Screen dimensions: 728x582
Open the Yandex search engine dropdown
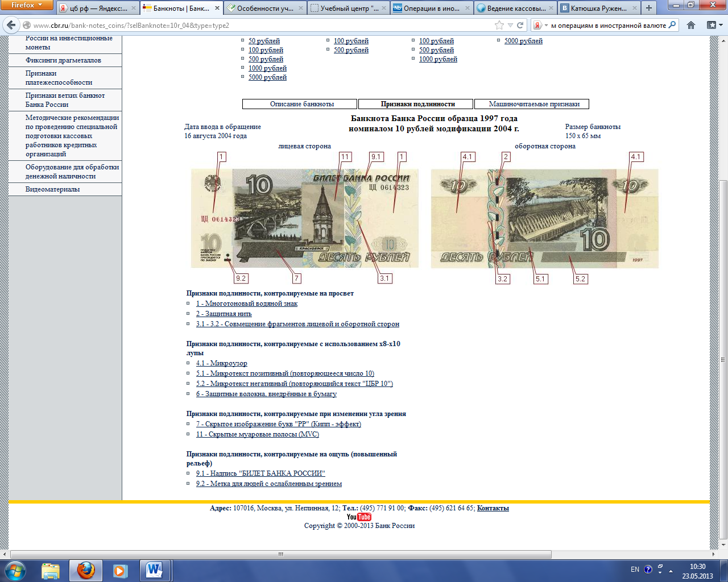click(539, 25)
